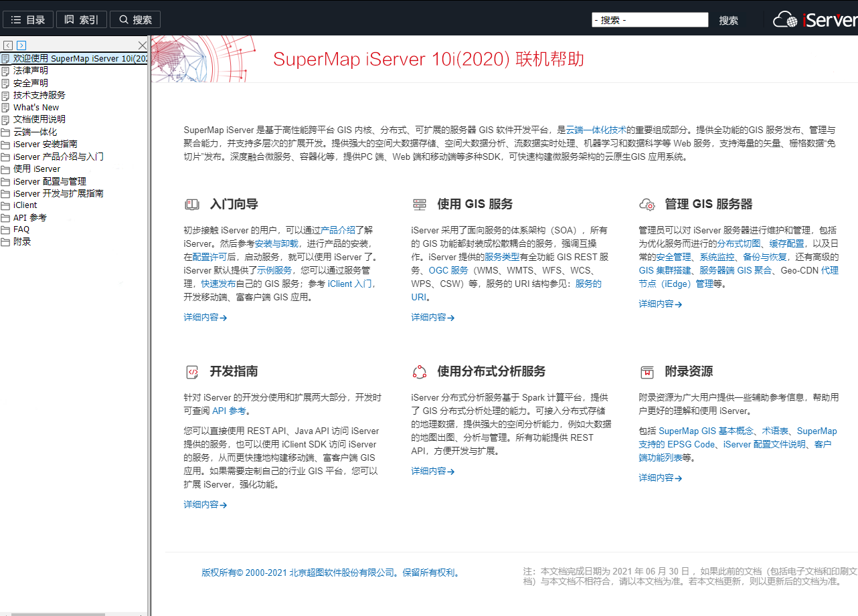Viewport: 858px width, 616px height.
Task: Expand the iServer 配置与管理 folder
Action: (50, 181)
